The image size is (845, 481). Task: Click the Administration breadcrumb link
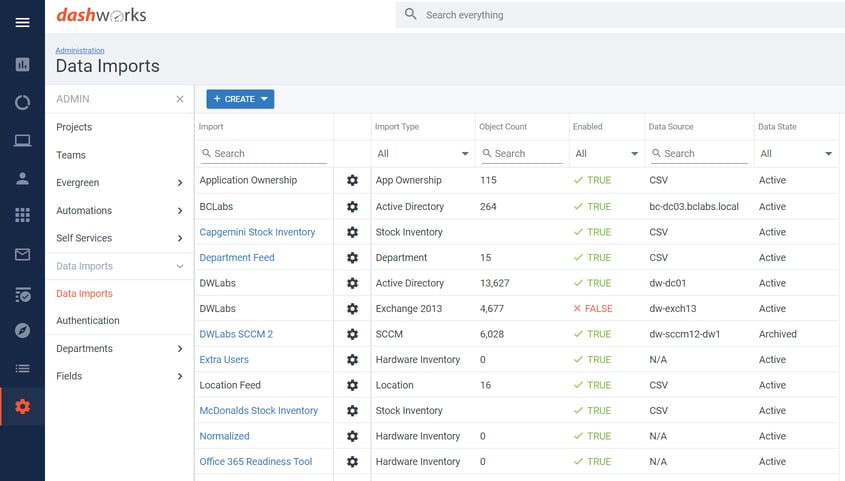point(80,50)
